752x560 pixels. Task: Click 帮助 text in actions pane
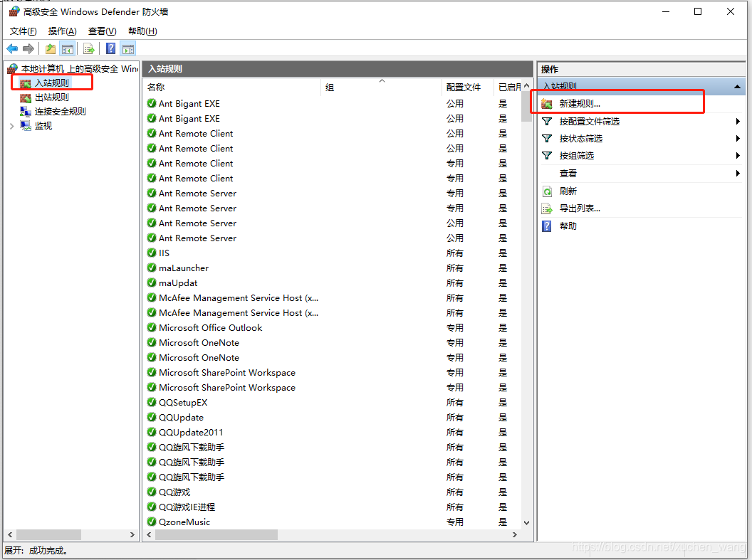click(x=568, y=226)
